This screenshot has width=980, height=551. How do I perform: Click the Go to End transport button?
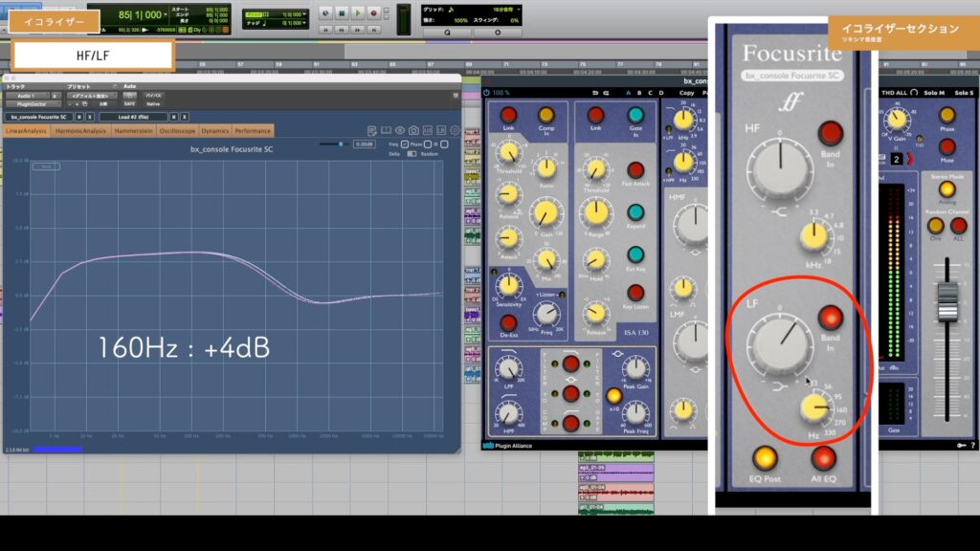tap(374, 30)
